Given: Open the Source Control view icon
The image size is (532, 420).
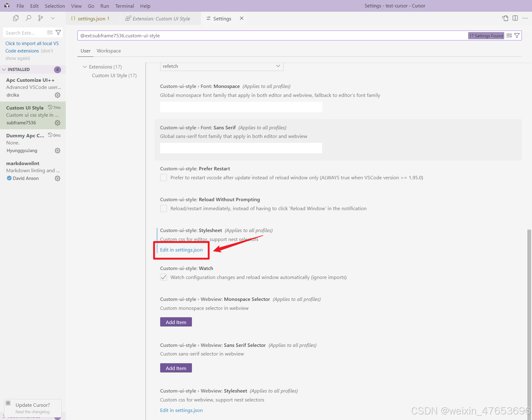Looking at the screenshot, I should 40,18.
